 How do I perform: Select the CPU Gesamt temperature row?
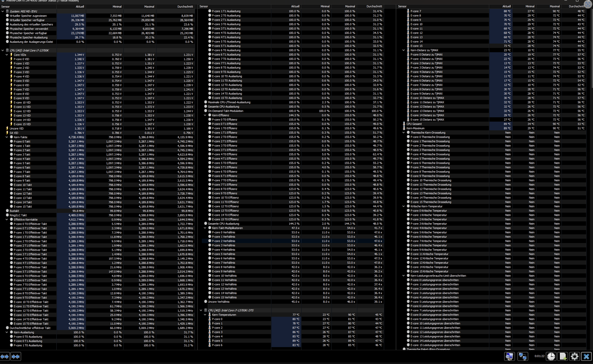pyautogui.click(x=414, y=124)
